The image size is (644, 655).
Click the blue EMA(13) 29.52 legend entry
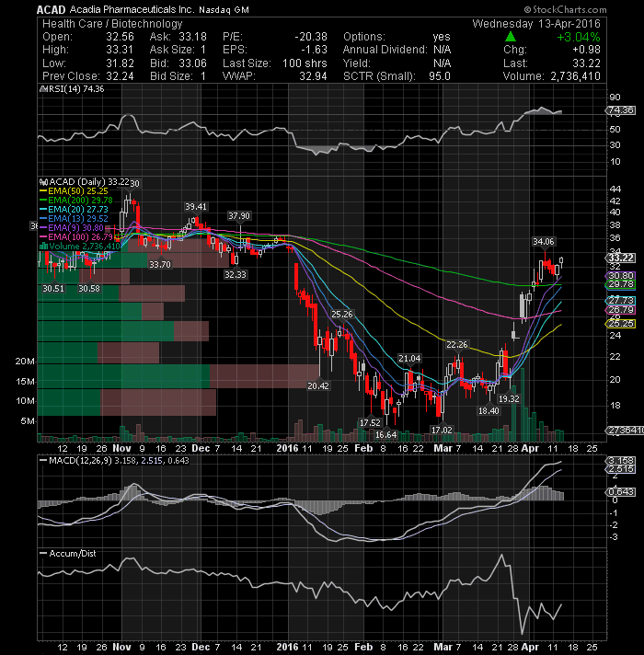tap(74, 218)
